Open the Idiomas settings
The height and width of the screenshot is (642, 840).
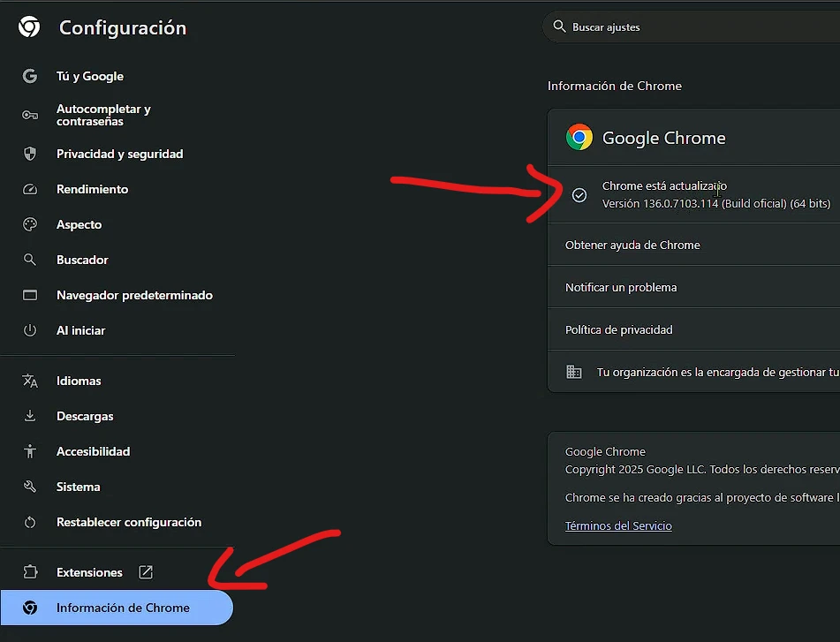click(x=79, y=381)
